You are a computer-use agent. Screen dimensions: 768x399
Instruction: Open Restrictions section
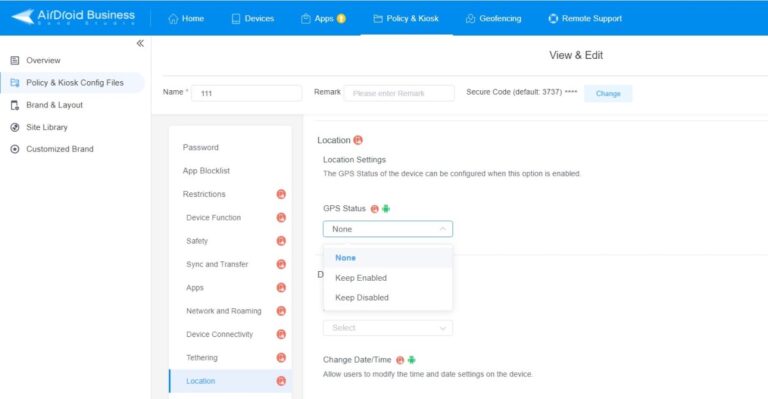[204, 194]
